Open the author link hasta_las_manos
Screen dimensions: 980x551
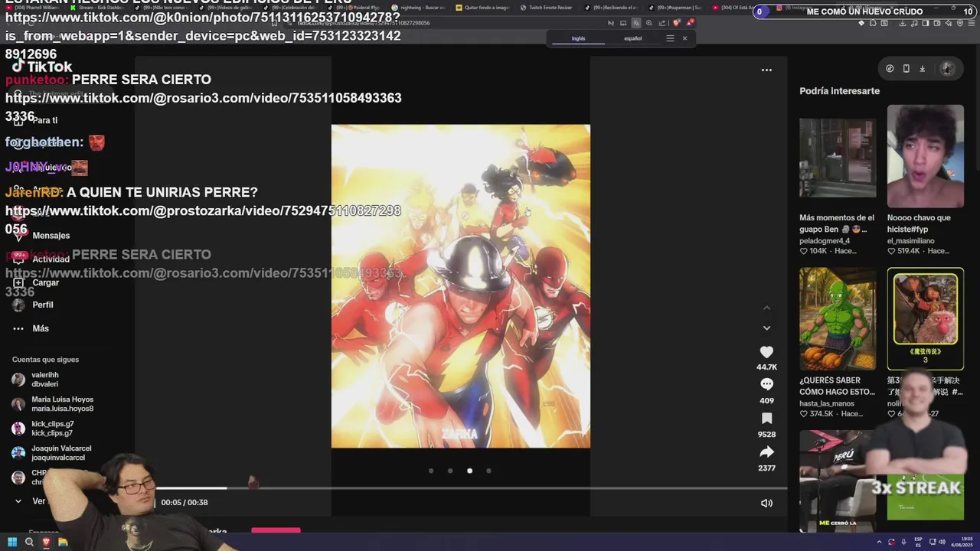tap(827, 403)
